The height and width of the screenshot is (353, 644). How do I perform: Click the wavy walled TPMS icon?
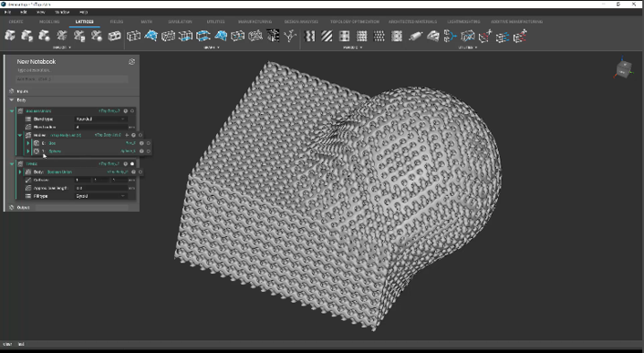click(309, 36)
